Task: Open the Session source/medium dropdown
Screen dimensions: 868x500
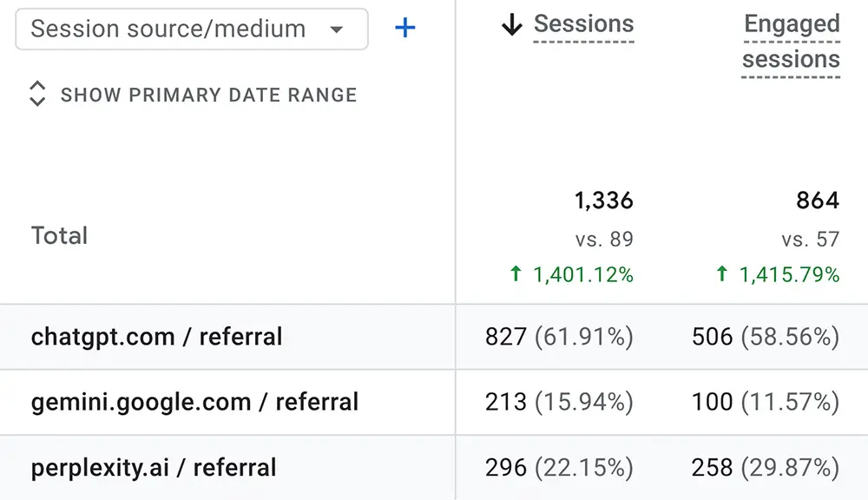Action: coord(192,29)
